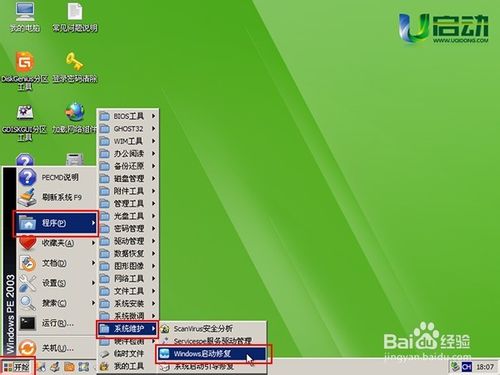Click the 刷新系统 F9 brush icon
Viewport: 500px width, 375px height.
point(27,197)
